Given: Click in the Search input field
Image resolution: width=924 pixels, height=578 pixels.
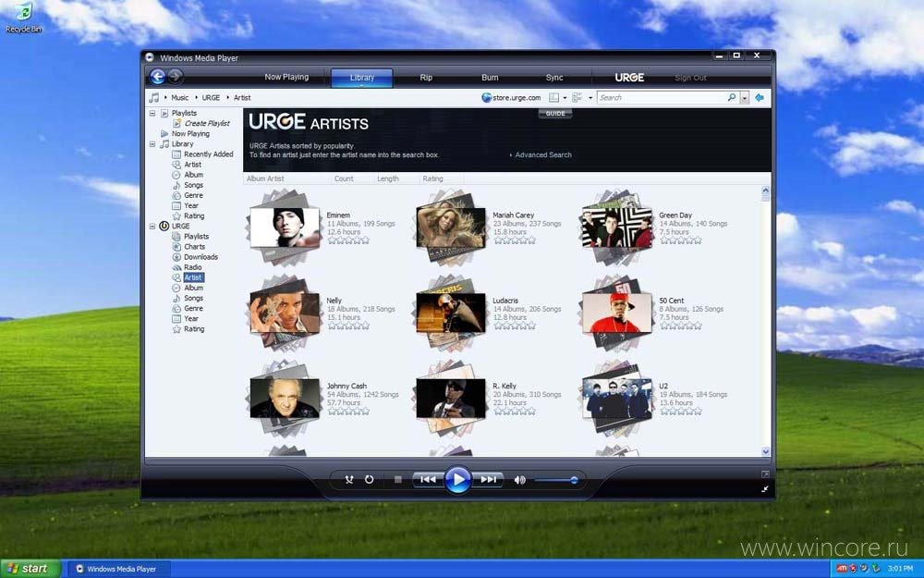Looking at the screenshot, I should click(x=662, y=97).
